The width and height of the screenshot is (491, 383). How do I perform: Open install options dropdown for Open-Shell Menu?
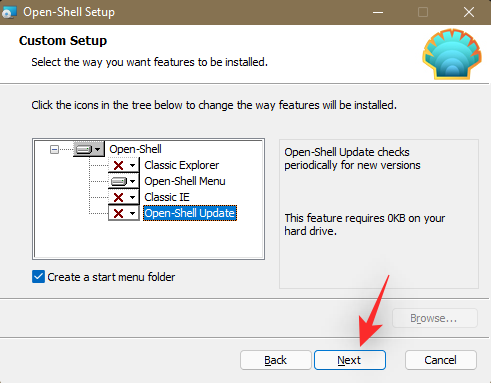tap(132, 181)
